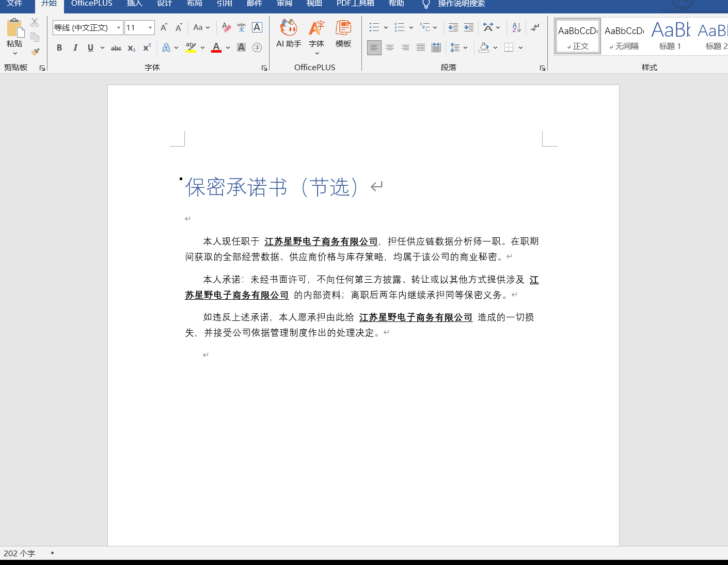Apply character border icon
The image size is (728, 565).
(x=257, y=27)
